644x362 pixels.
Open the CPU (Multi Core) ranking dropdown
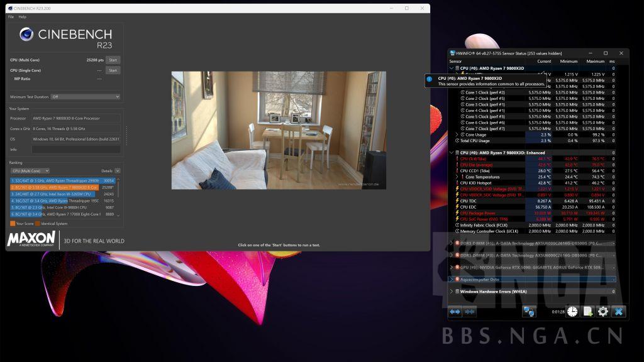tap(30, 170)
